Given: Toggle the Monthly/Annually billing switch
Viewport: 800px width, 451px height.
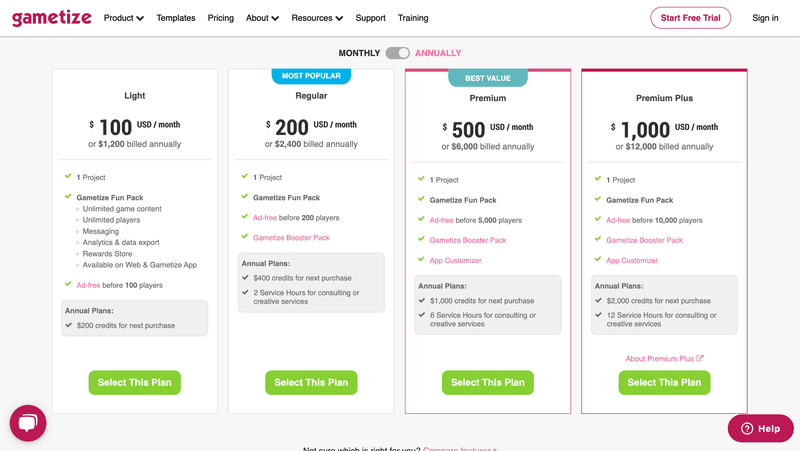Looking at the screenshot, I should (x=397, y=53).
